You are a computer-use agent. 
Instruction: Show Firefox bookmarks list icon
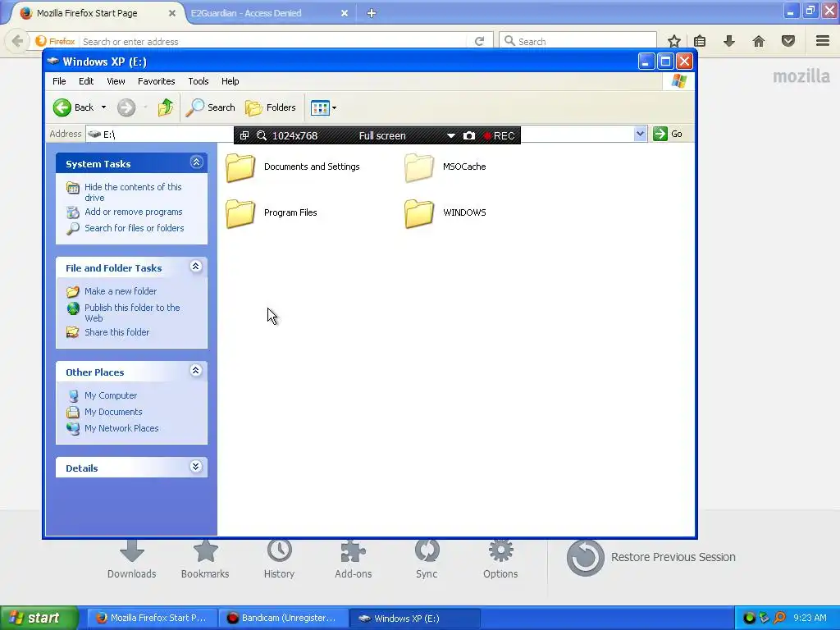(700, 41)
